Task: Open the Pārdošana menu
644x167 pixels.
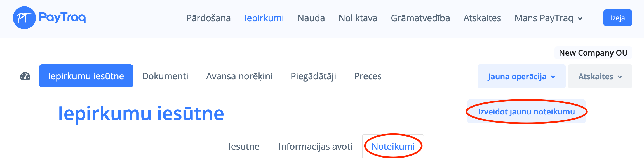Action: coord(208,18)
